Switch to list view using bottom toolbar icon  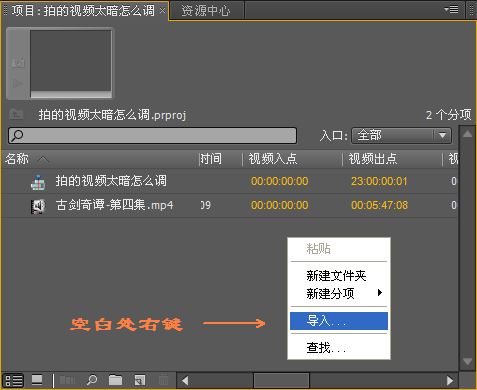pyautogui.click(x=13, y=380)
